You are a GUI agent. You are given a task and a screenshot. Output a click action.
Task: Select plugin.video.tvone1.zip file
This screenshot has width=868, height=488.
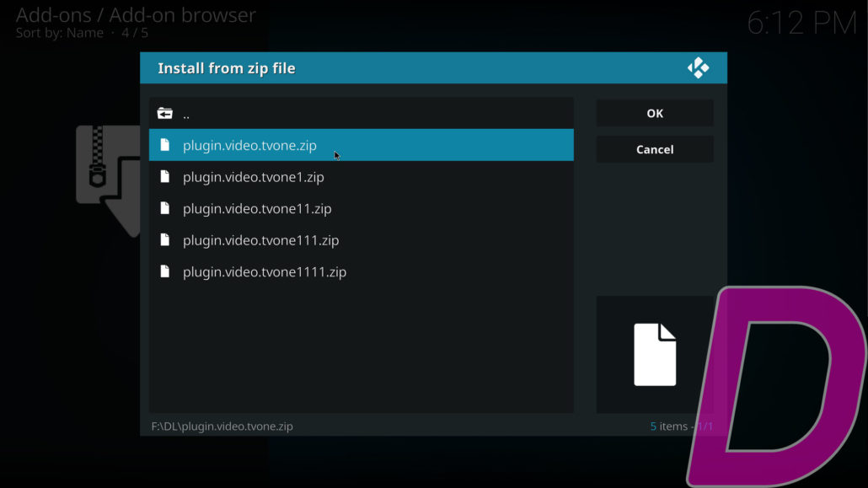361,177
